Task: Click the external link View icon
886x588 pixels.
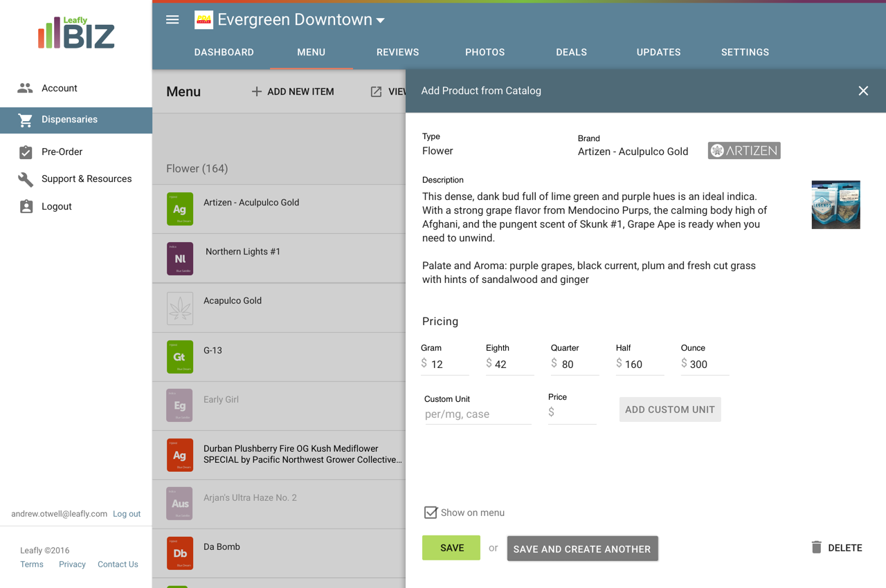Action: point(376,91)
